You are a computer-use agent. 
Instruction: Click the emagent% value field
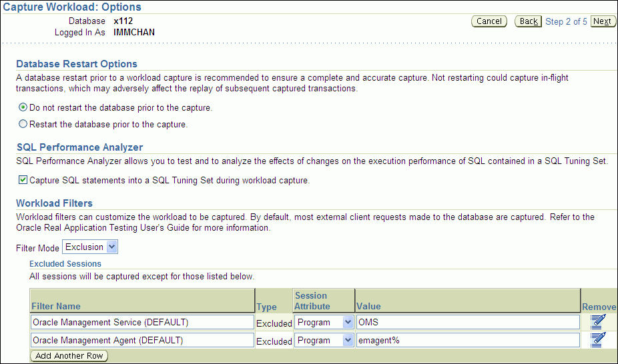pos(467,341)
